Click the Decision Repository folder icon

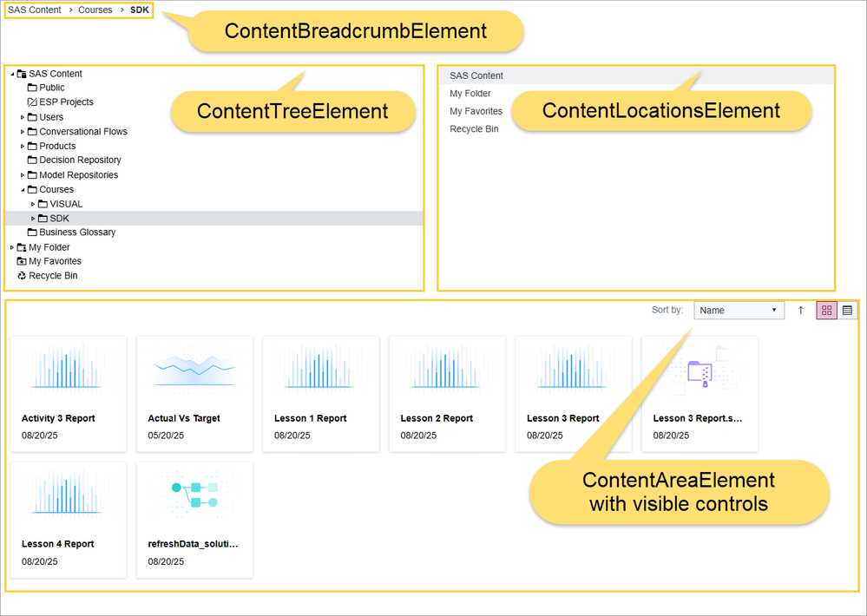click(x=32, y=160)
